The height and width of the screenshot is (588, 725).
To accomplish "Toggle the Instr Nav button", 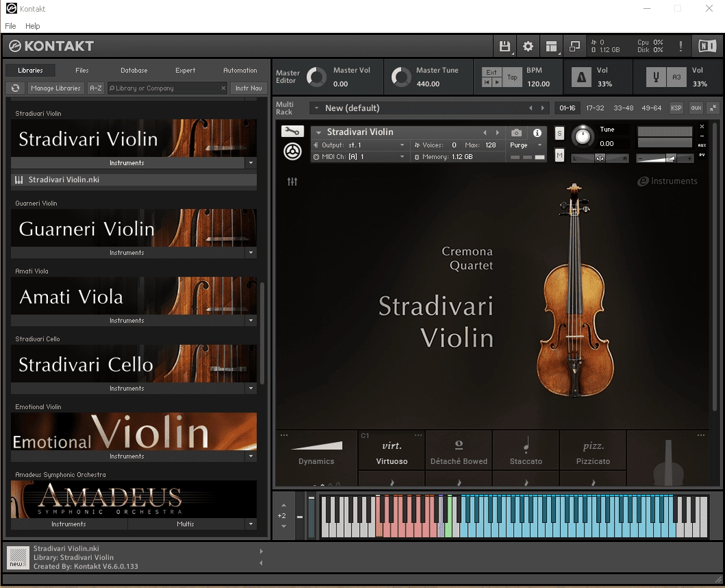I will [249, 88].
